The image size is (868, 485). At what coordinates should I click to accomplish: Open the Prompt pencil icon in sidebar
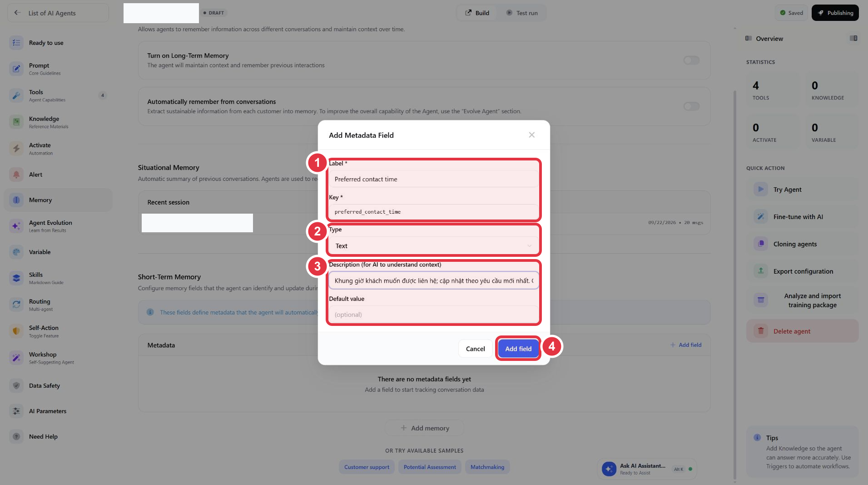pos(16,69)
